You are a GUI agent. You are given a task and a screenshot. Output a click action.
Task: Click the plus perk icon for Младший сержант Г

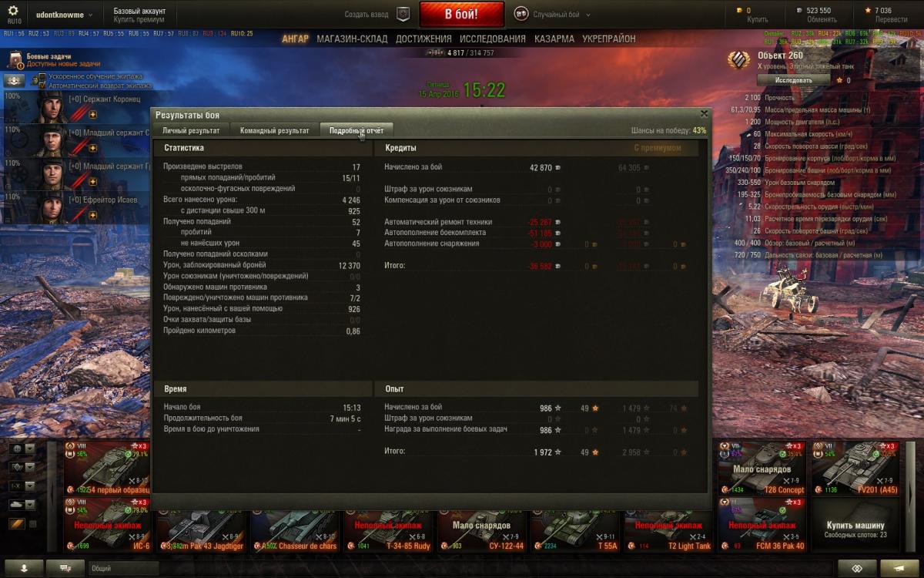[x=93, y=181]
